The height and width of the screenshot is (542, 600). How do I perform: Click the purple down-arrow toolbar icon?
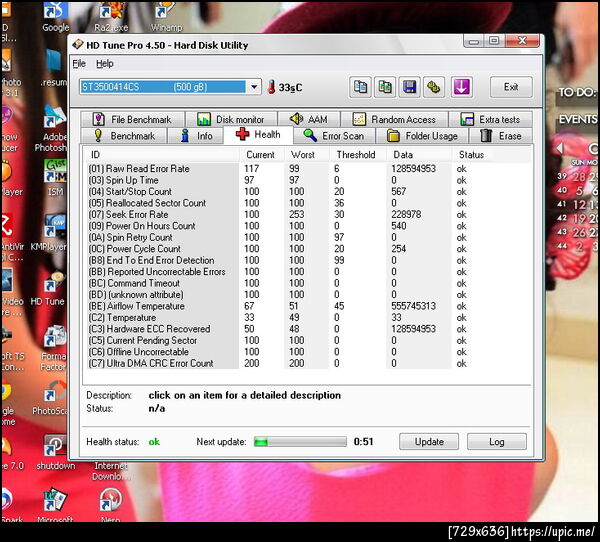461,87
